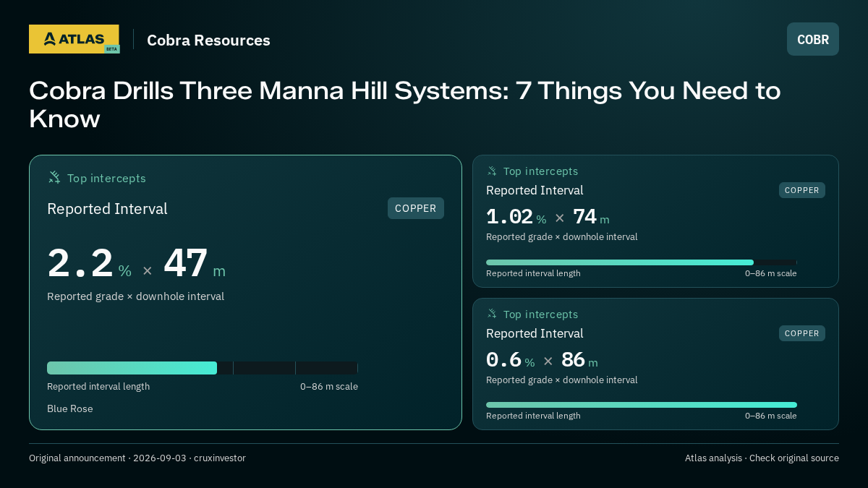The width and height of the screenshot is (868, 488).
Task: Select the '0.6' grade value
Action: click(x=503, y=359)
